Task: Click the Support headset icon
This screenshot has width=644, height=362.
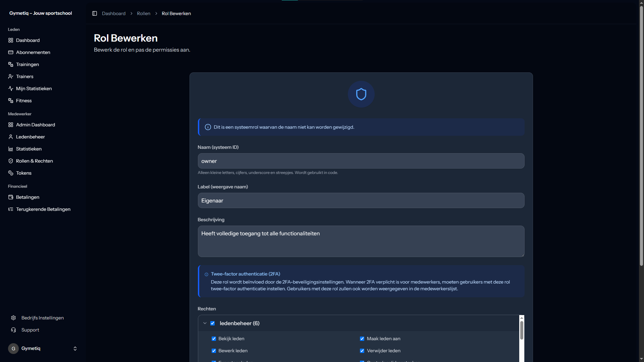Action: 13,330
